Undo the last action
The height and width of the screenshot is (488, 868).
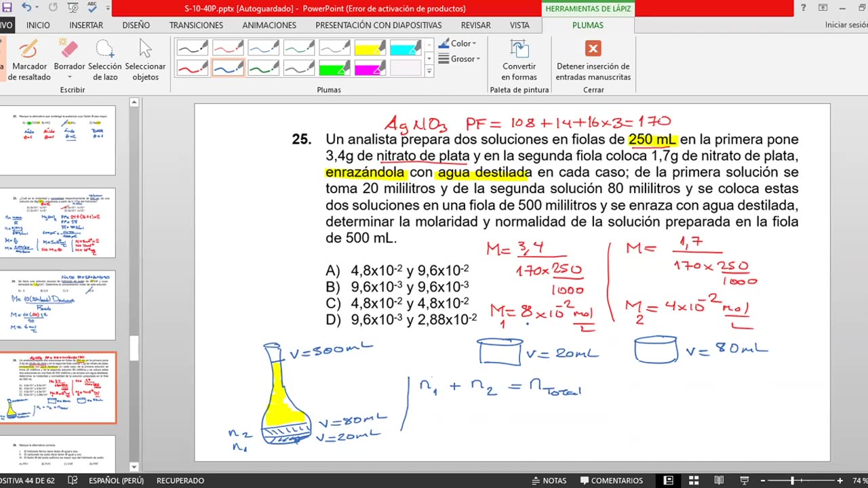click(x=26, y=7)
